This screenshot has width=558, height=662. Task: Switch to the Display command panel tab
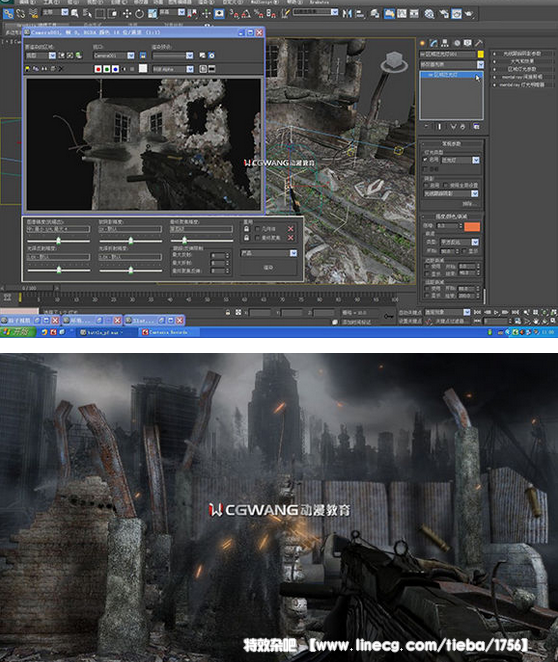(468, 43)
